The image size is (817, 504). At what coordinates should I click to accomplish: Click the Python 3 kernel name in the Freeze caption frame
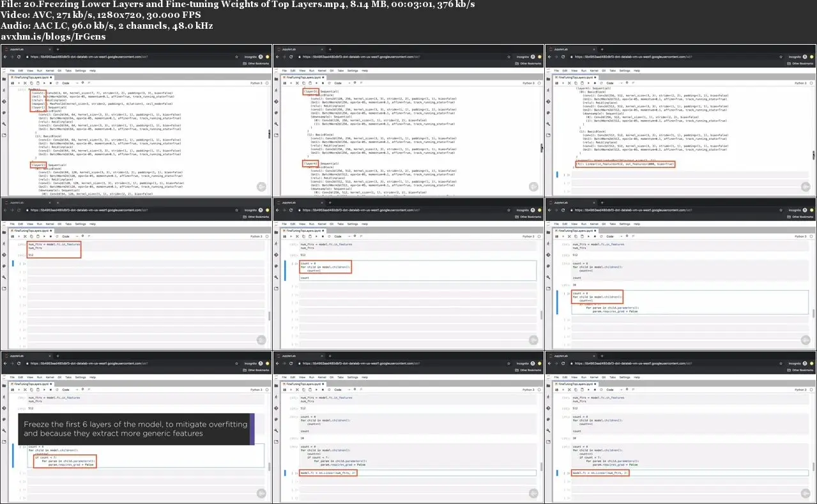point(256,388)
